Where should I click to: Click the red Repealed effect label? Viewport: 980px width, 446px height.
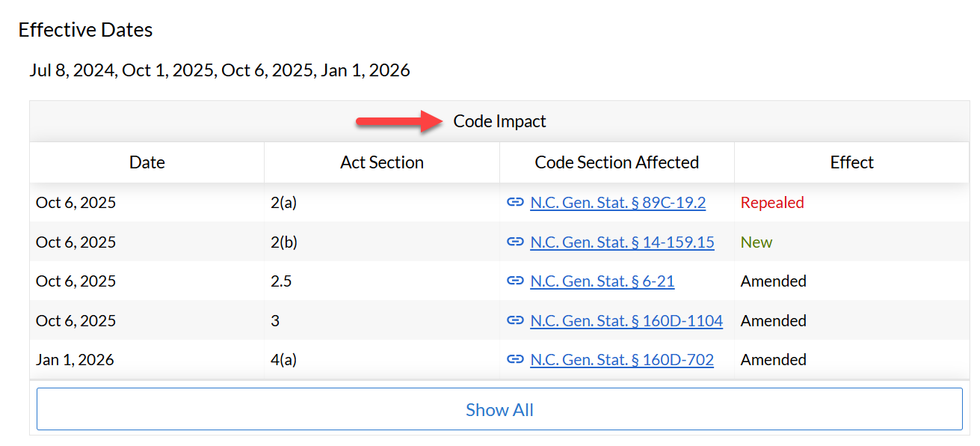[772, 203]
